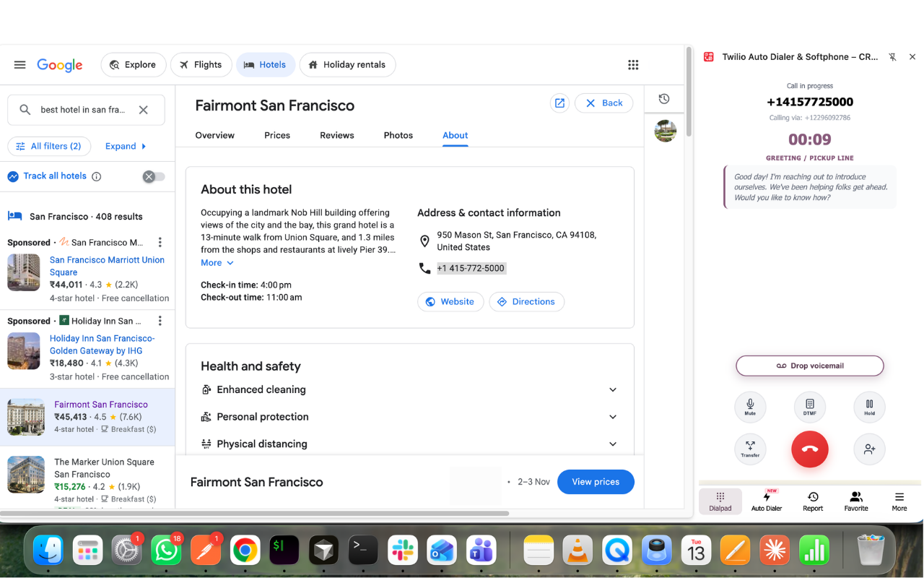Open options for San Francisco Marriott sponsored ad
The width and height of the screenshot is (924, 578).
160,243
